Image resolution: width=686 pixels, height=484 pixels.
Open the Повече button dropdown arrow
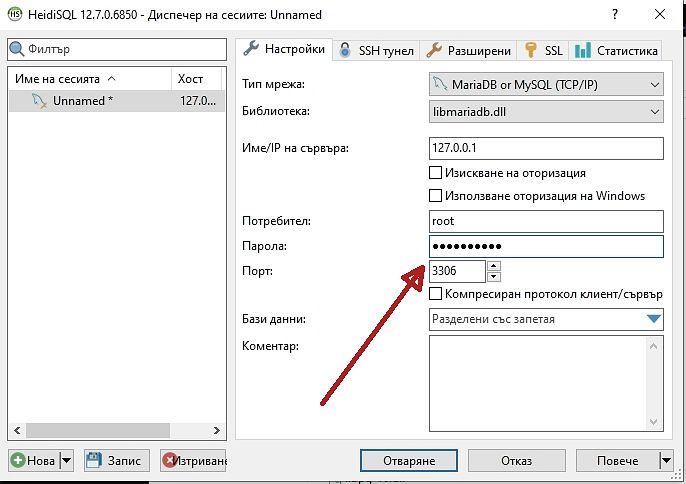666,460
